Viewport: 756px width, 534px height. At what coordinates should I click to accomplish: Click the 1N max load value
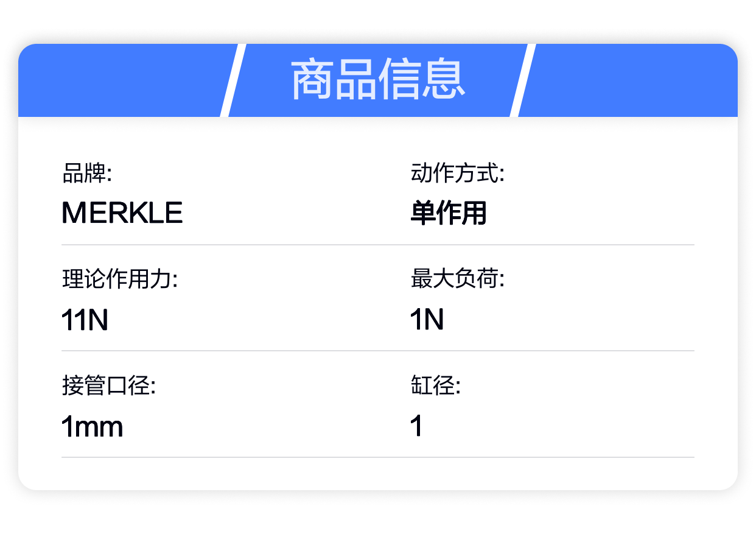point(427,320)
